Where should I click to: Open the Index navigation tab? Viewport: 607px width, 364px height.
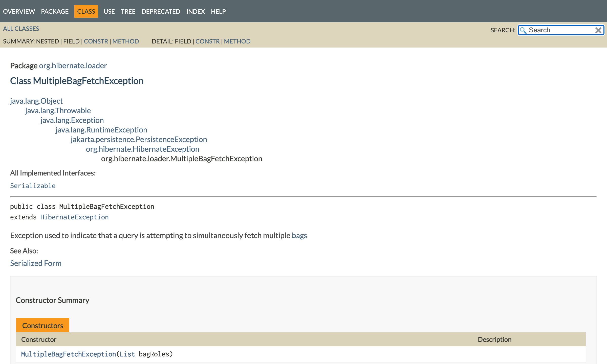[x=196, y=11]
